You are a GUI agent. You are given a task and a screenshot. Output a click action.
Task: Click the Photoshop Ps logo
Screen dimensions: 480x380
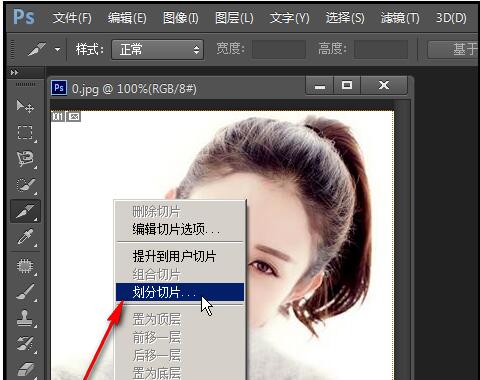click(24, 17)
